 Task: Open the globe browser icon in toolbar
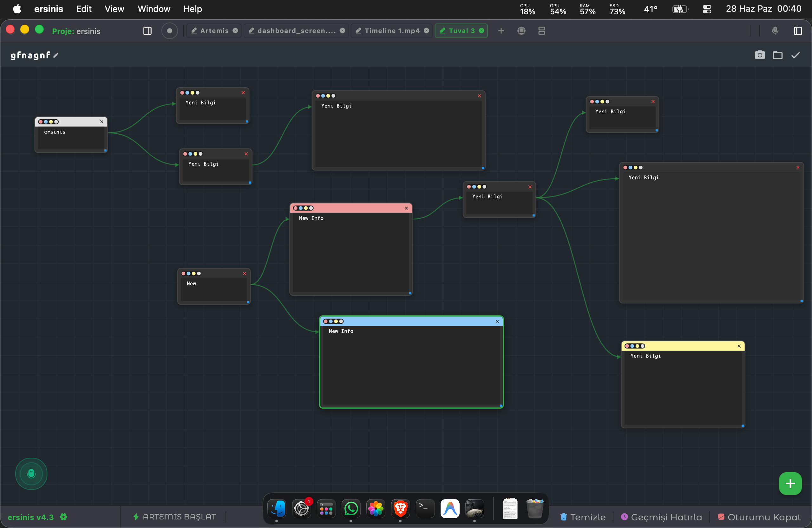pyautogui.click(x=521, y=31)
